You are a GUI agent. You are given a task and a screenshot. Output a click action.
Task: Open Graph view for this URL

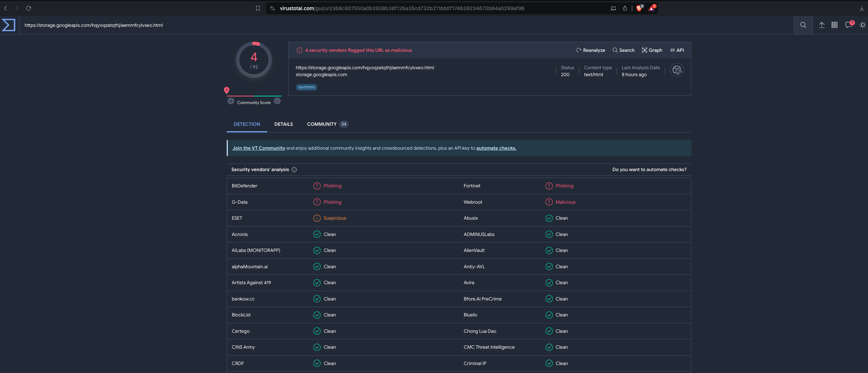(652, 50)
